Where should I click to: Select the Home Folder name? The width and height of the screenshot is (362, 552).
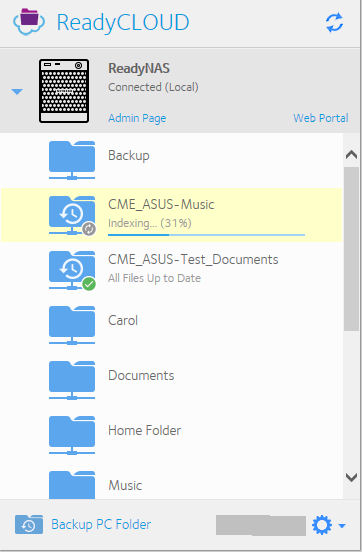tap(145, 430)
